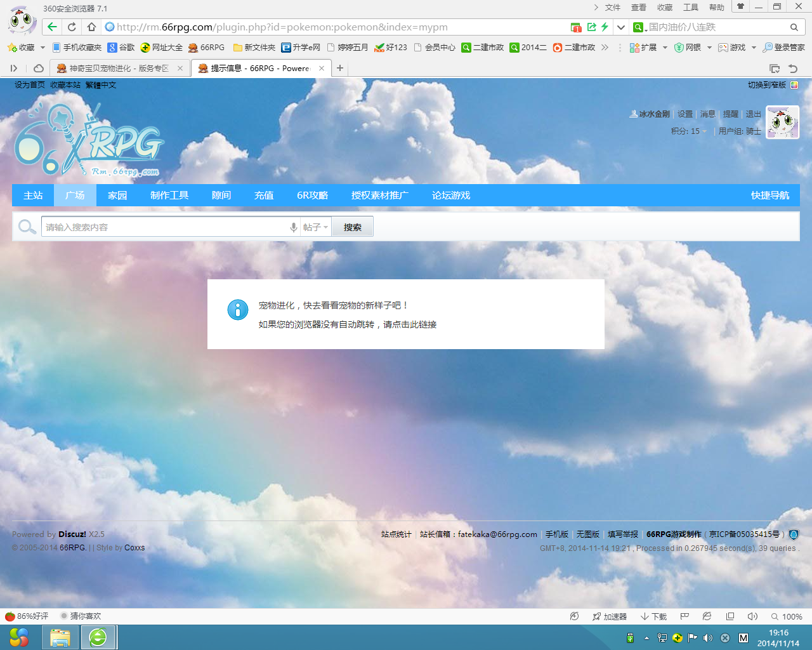Open the 论坛游戏 navigation item
Image resolution: width=812 pixels, height=650 pixels.
pyautogui.click(x=451, y=195)
